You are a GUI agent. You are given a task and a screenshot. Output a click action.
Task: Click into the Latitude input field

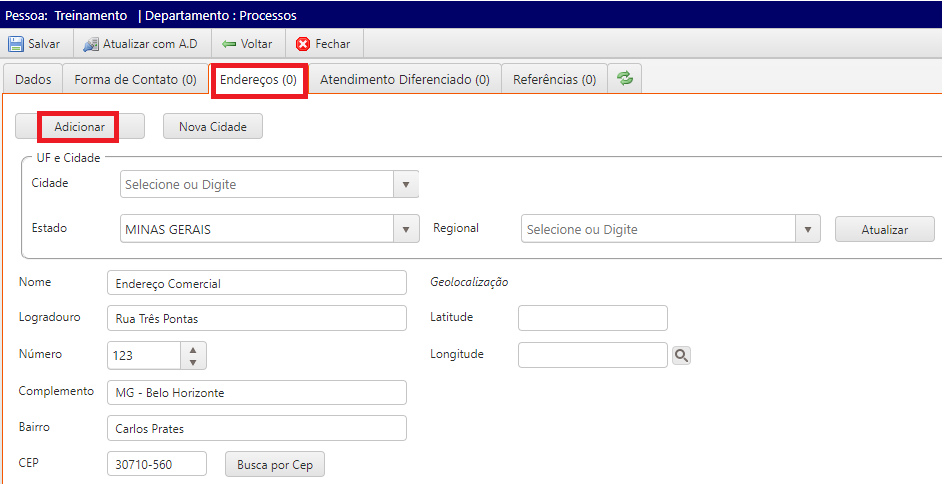[592, 318]
